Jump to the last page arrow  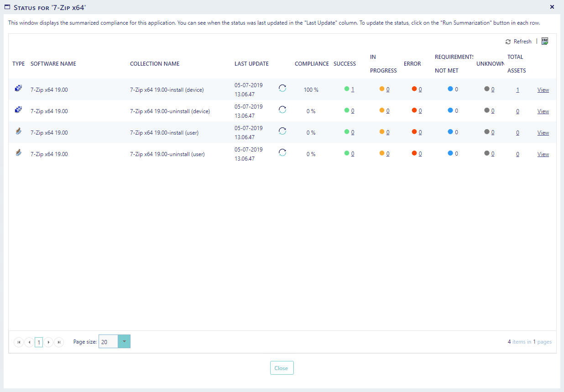click(x=59, y=342)
